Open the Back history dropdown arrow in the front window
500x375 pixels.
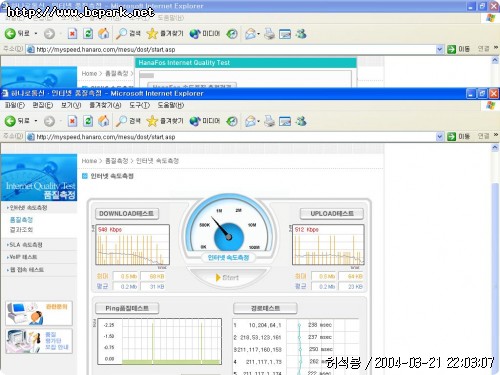pyautogui.click(x=36, y=121)
